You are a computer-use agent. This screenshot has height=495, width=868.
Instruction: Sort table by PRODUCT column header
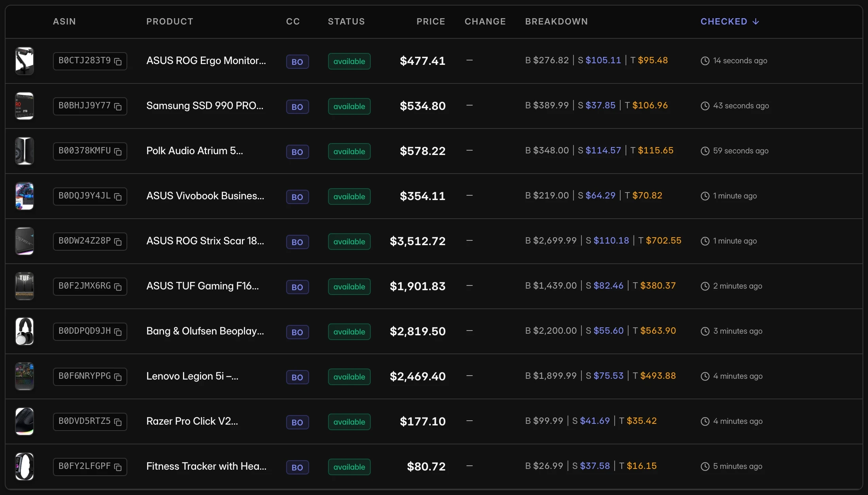pyautogui.click(x=170, y=21)
